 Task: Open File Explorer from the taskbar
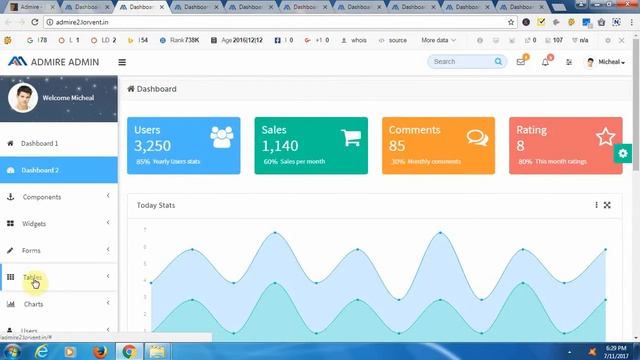point(157,351)
